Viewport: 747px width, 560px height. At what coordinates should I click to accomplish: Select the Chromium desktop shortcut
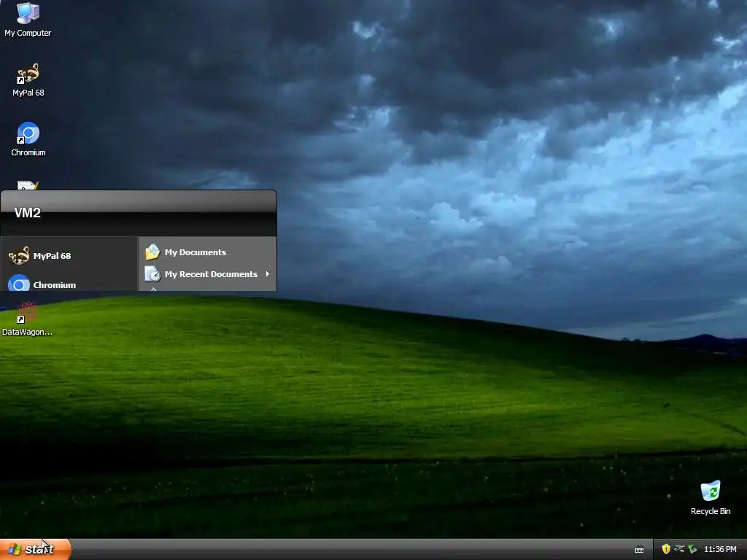28,139
